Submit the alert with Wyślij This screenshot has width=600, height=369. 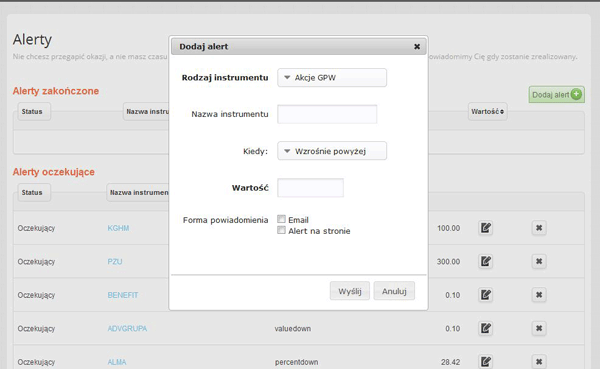tap(350, 291)
